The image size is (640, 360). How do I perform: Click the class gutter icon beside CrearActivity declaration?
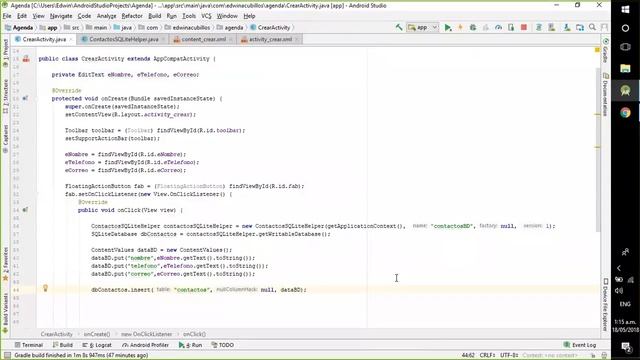coord(26,59)
